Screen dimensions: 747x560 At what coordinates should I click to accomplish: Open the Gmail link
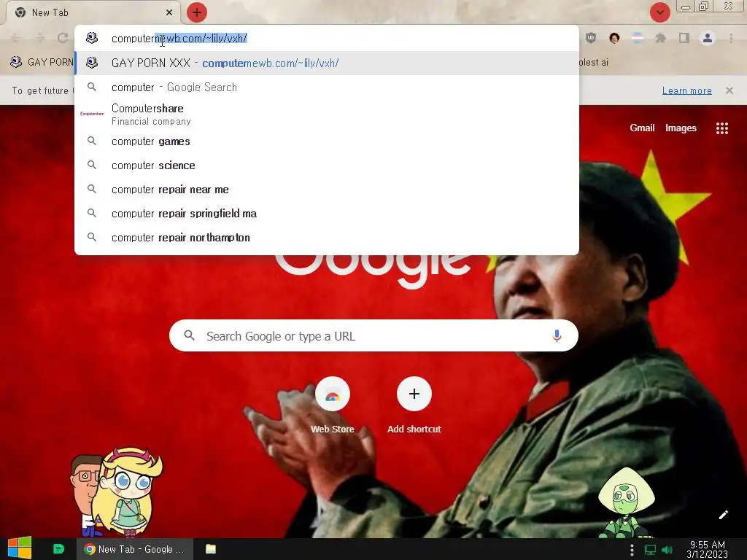click(x=642, y=128)
